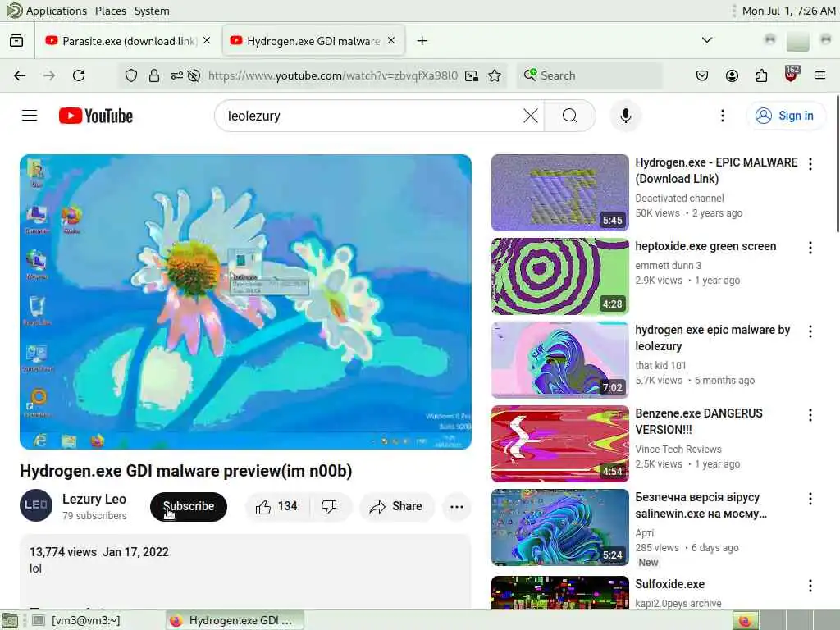Subscribe to Lezury Leo channel
This screenshot has height=630, width=840.
[189, 506]
